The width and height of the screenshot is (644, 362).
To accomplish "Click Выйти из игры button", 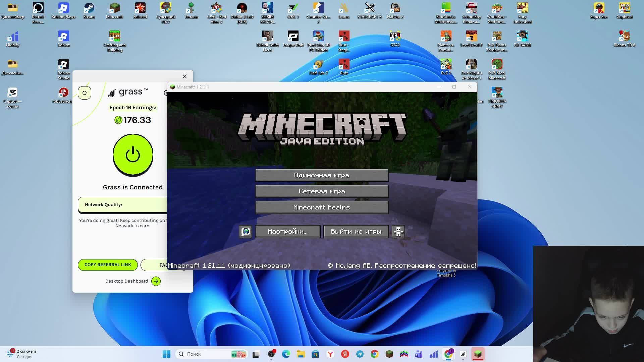I will pyautogui.click(x=356, y=232).
